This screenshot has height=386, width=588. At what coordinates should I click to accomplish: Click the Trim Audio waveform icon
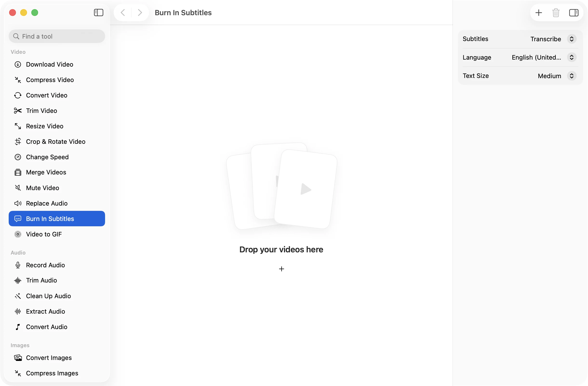point(18,280)
